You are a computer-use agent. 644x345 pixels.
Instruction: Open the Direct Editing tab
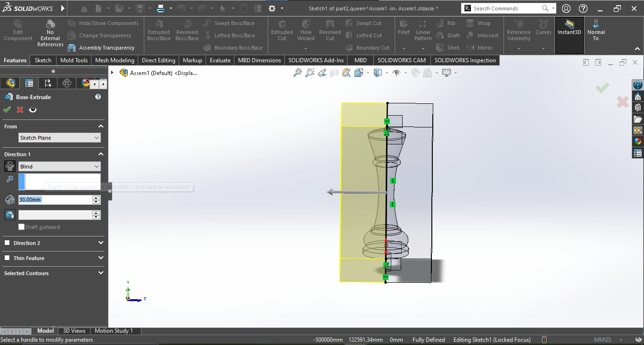pos(158,60)
